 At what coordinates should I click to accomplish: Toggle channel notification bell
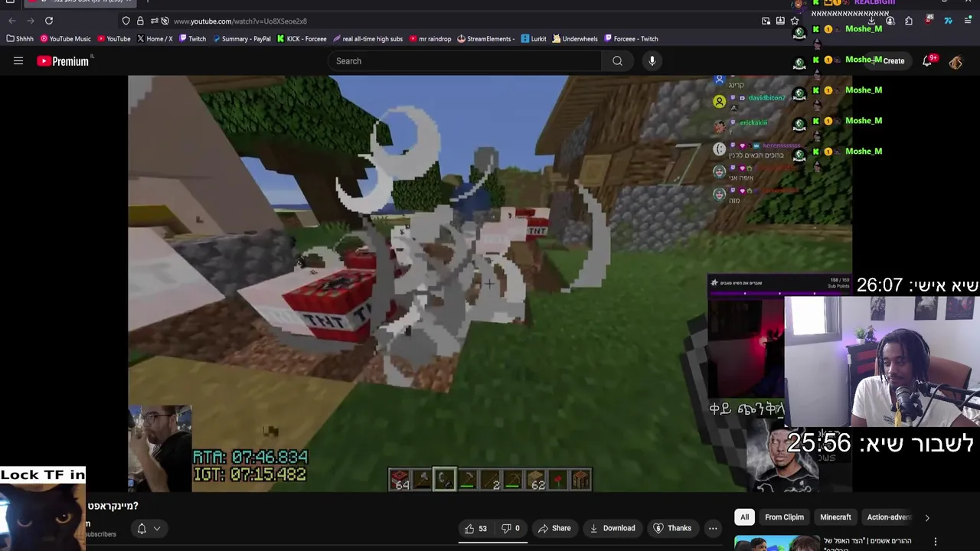142,529
